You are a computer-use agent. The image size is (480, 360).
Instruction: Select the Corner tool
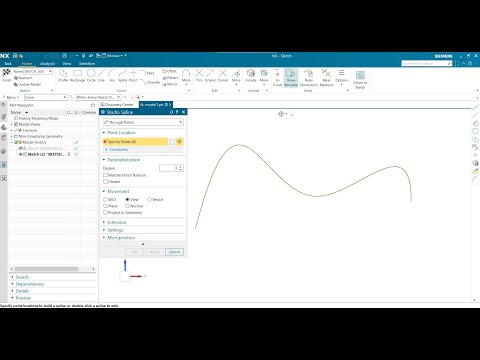[223, 75]
